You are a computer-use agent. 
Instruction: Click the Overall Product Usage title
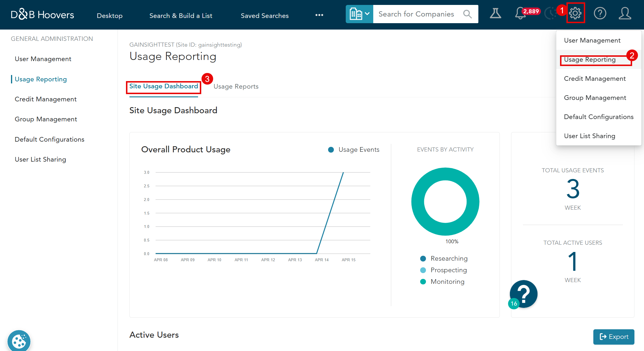(186, 149)
